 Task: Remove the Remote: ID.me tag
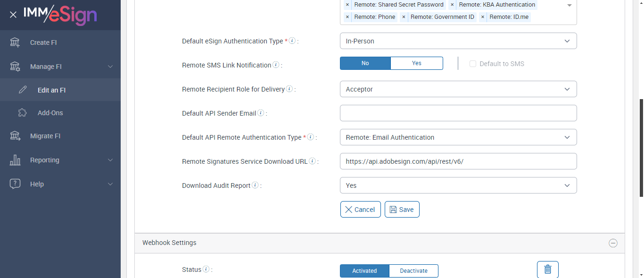point(483,17)
